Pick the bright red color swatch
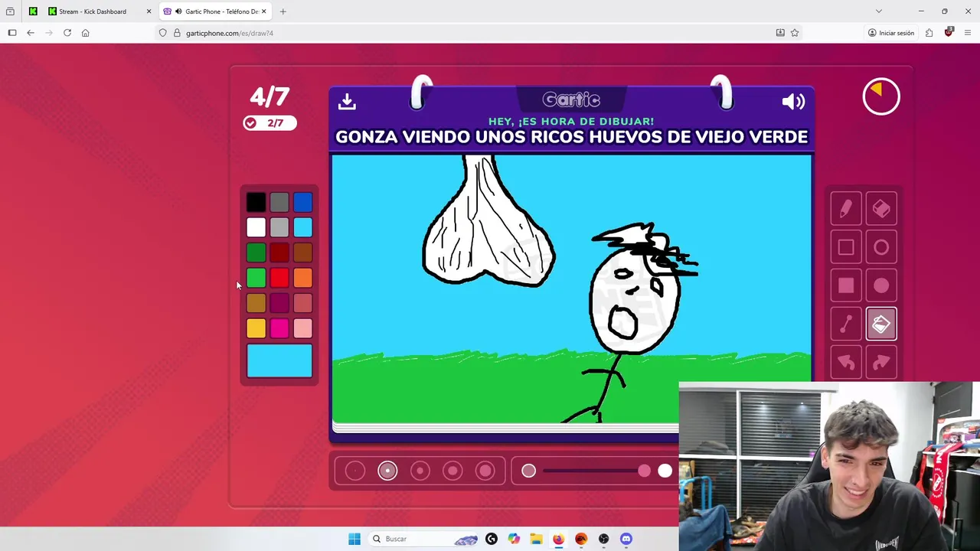Viewport: 980px width, 551px height. (x=279, y=278)
